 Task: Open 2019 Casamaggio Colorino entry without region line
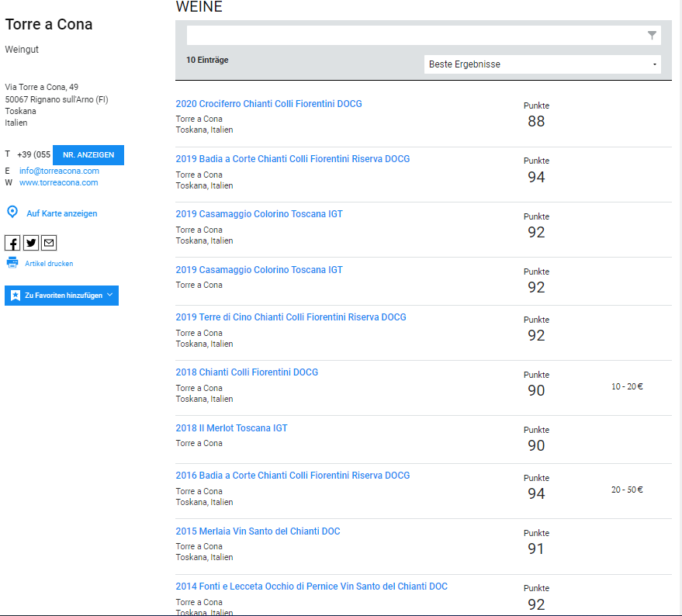tap(259, 270)
